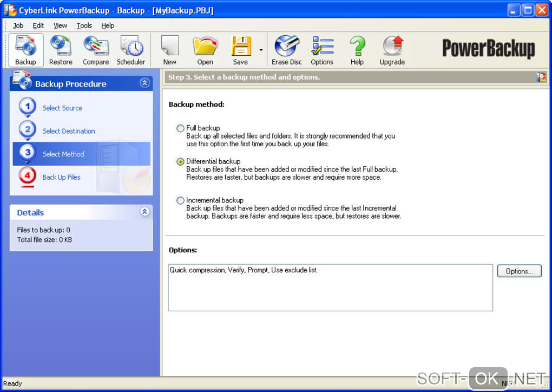Click the red step 4 icon

tap(28, 177)
